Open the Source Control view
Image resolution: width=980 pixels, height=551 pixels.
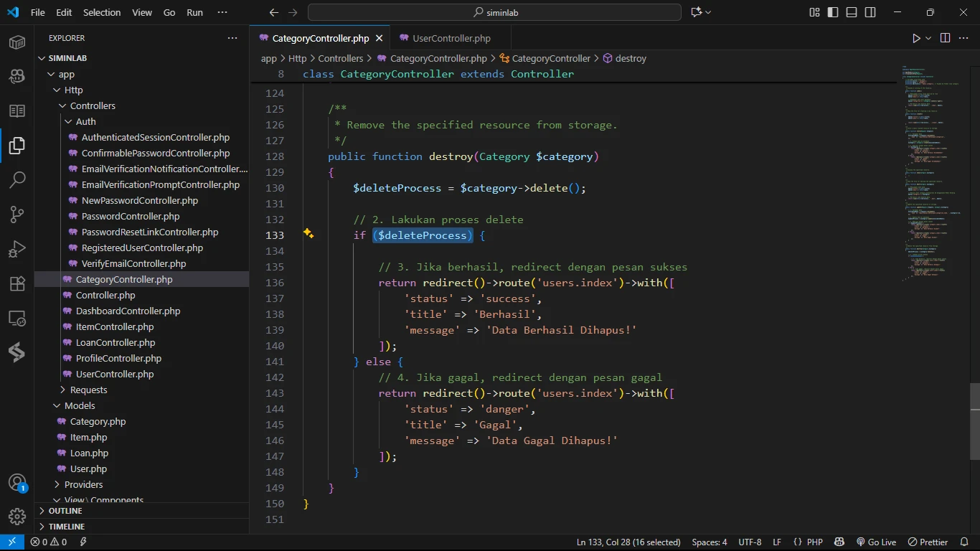[x=17, y=214]
